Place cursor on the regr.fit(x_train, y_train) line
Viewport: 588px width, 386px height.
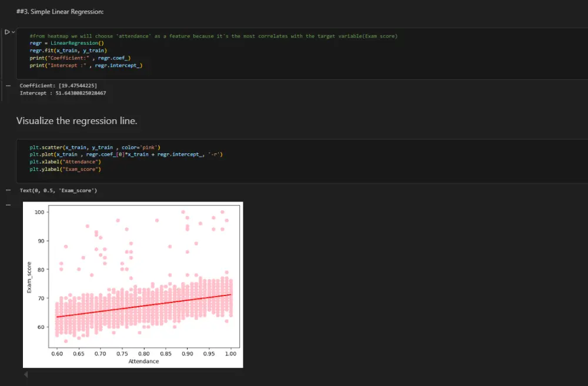tap(68, 51)
